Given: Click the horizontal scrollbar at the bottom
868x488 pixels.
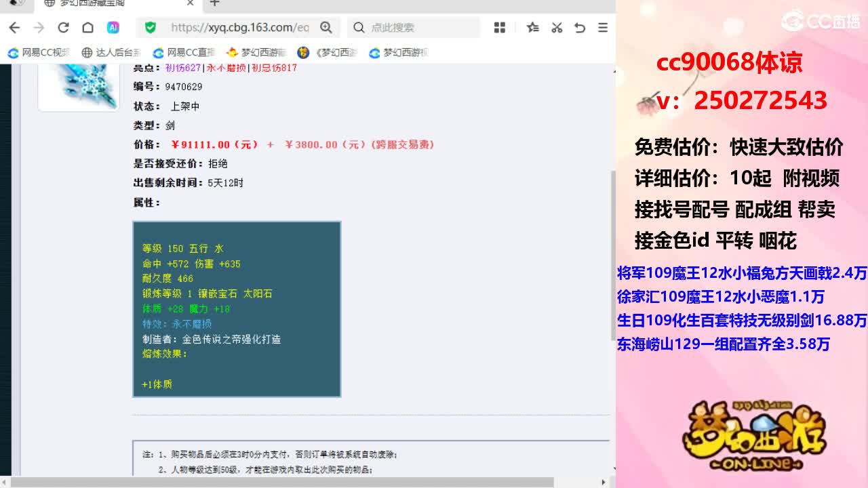Looking at the screenshot, I should pyautogui.click(x=283, y=482).
